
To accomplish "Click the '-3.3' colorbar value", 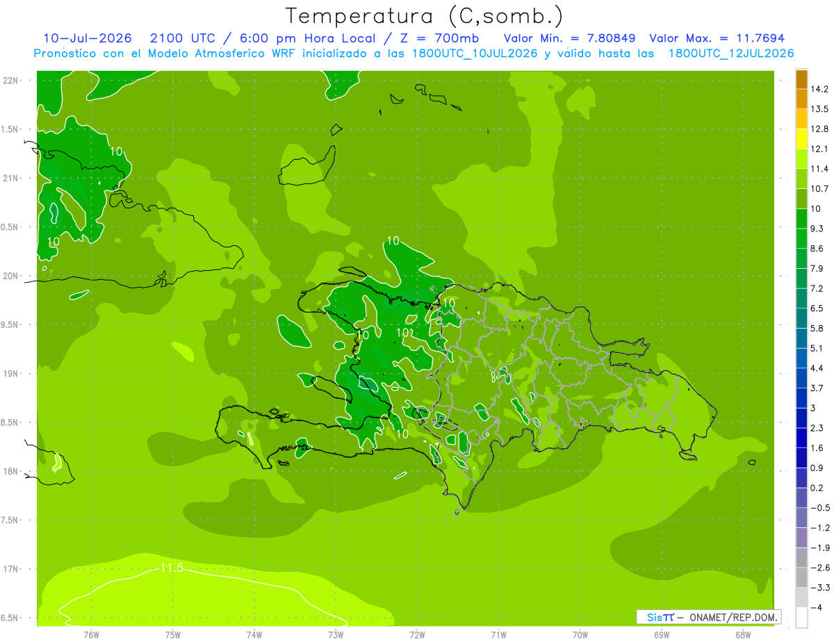I will (x=820, y=587).
